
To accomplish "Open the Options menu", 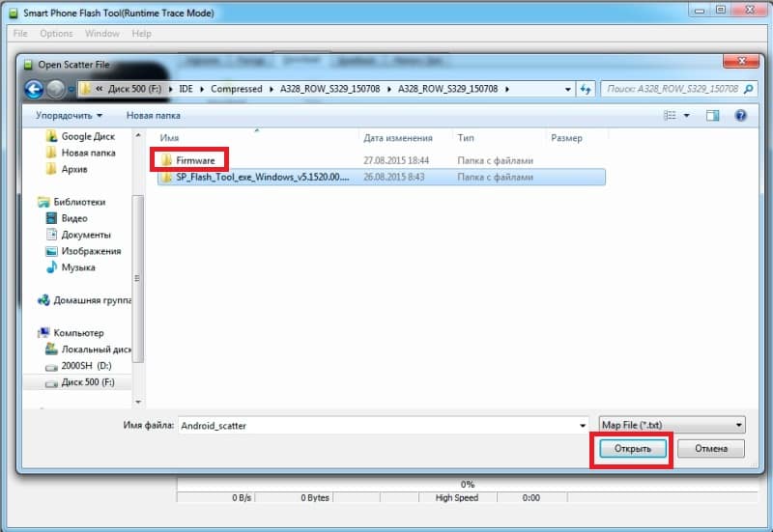I will pyautogui.click(x=56, y=34).
